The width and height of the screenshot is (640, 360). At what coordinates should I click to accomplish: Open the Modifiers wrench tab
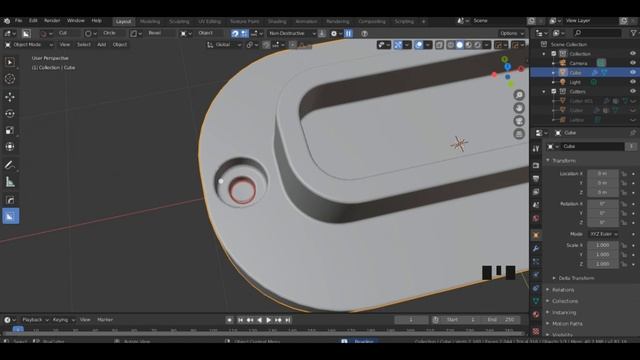pos(536,248)
